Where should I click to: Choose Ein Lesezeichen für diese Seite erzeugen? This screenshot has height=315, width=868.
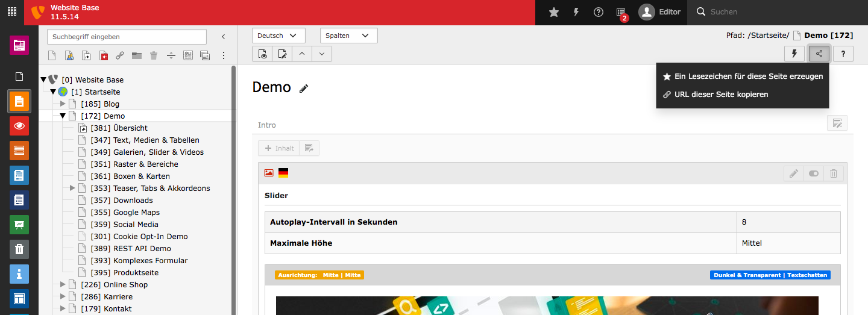[743, 76]
